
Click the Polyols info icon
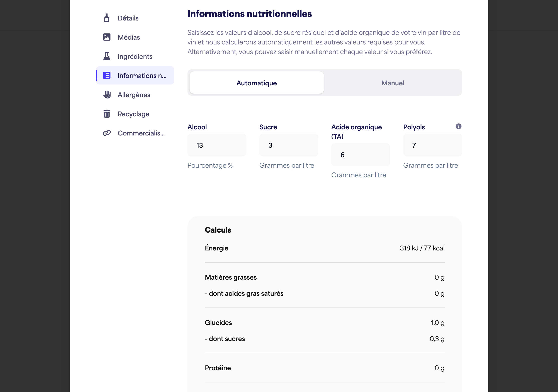pyautogui.click(x=458, y=127)
